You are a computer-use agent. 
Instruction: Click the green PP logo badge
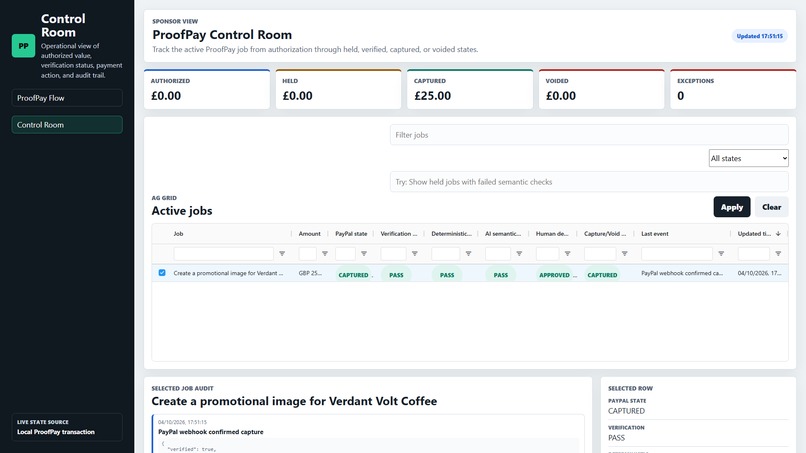coord(23,46)
